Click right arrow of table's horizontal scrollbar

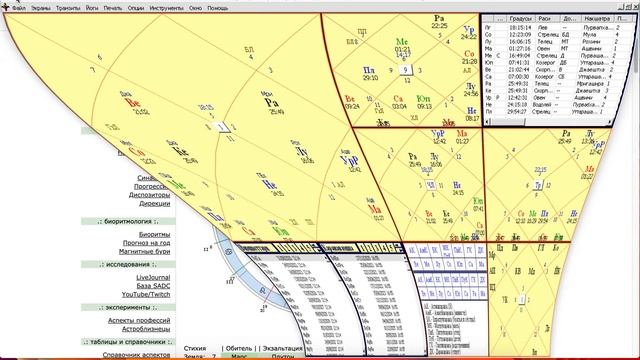(x=609, y=122)
